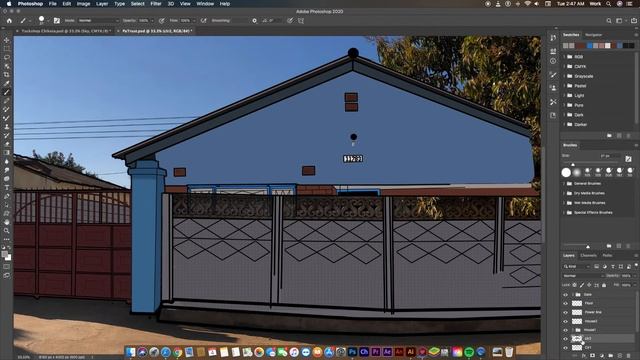Screen dimensions: 640x360
Task: Select the hard round brush preset thumbnail
Action: tap(566, 172)
